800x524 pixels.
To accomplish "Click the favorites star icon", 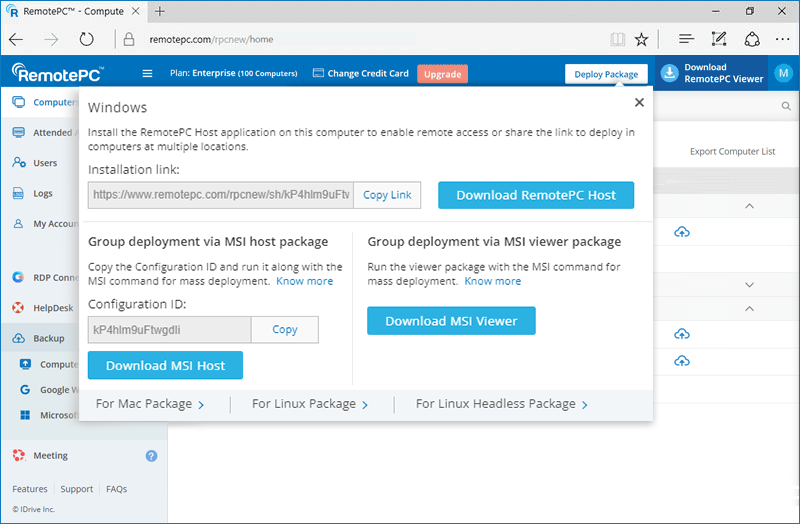I will [642, 40].
